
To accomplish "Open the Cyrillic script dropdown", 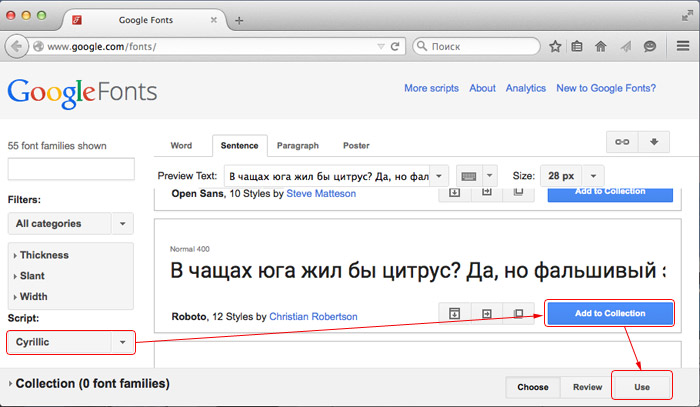I will pos(71,342).
